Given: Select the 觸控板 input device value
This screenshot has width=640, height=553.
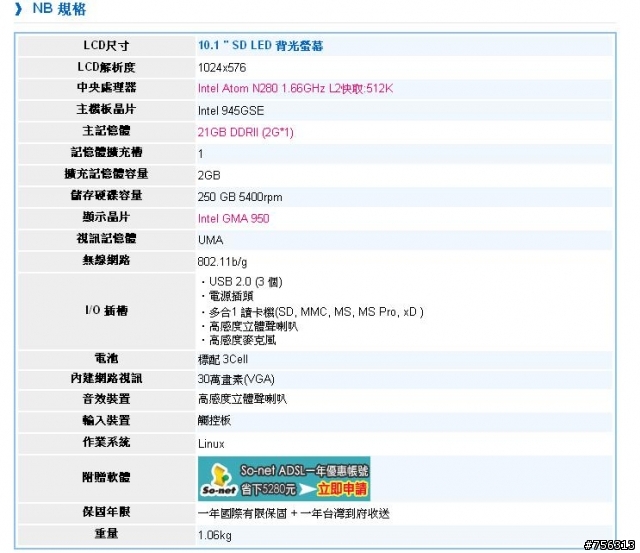Looking at the screenshot, I should coord(214,420).
